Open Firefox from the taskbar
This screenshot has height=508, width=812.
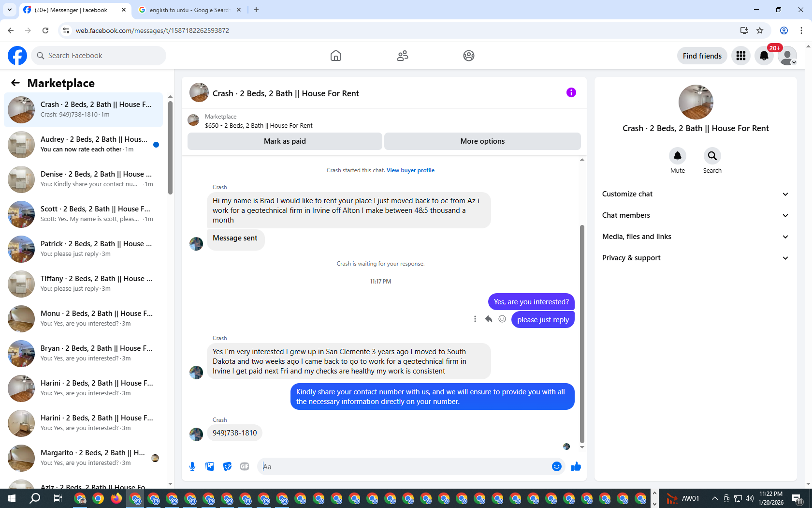[x=116, y=498]
